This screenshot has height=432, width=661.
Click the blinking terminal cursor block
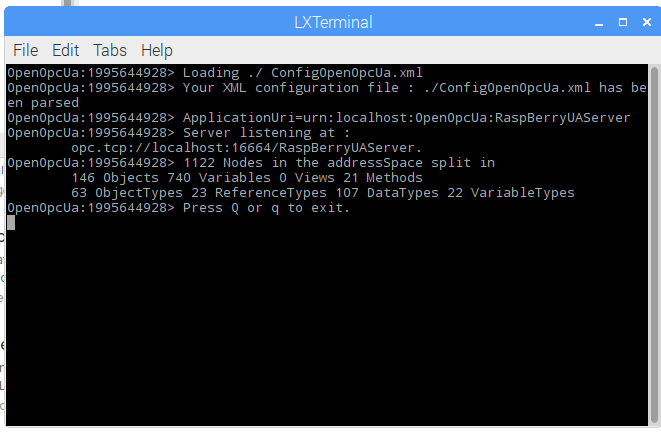pos(11,223)
